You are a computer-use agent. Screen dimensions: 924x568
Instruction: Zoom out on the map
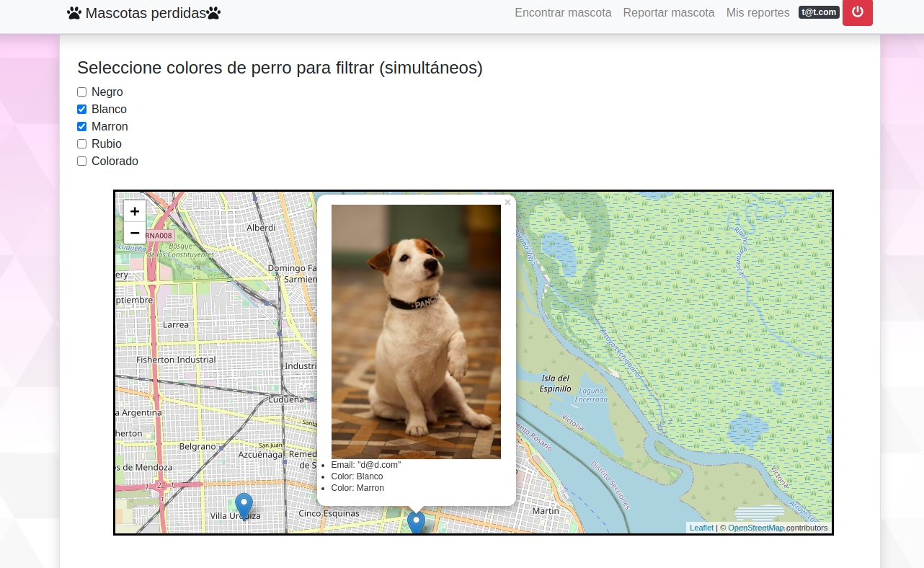click(x=135, y=233)
